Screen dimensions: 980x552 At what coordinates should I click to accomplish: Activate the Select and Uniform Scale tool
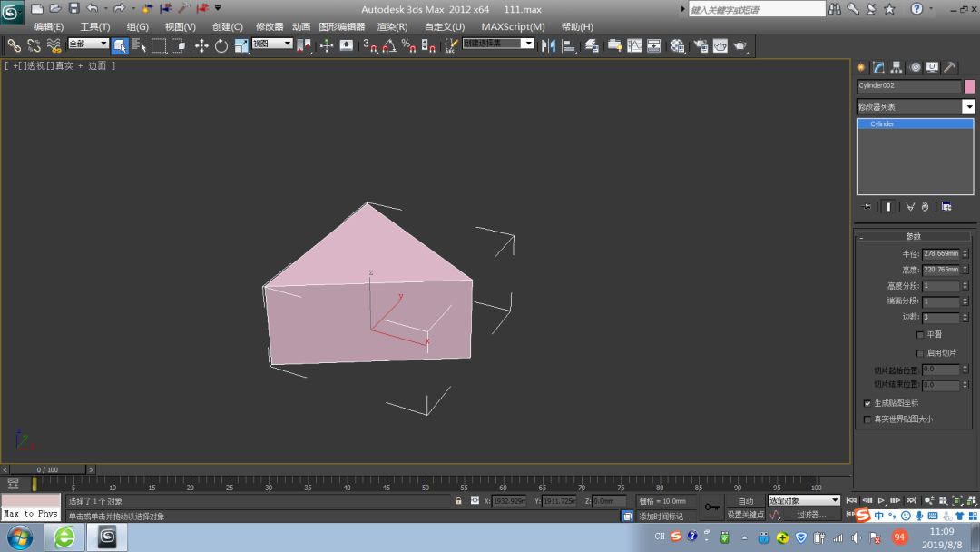241,45
